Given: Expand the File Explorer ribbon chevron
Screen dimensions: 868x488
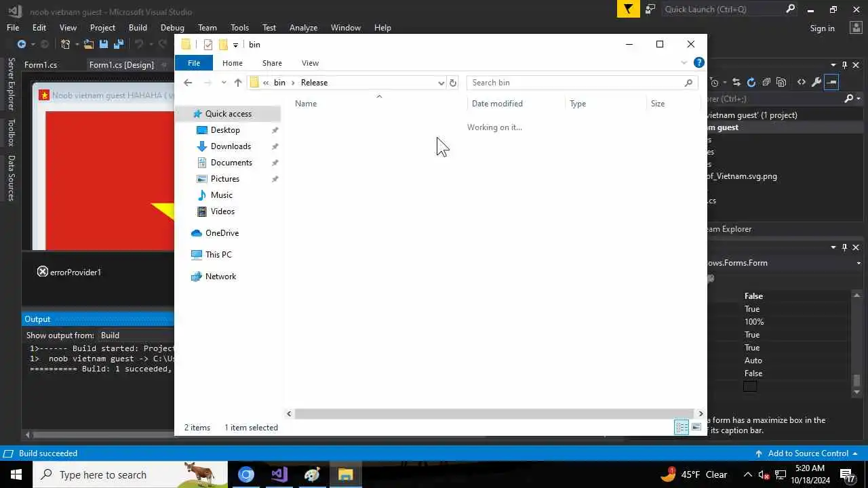Looking at the screenshot, I should (684, 62).
